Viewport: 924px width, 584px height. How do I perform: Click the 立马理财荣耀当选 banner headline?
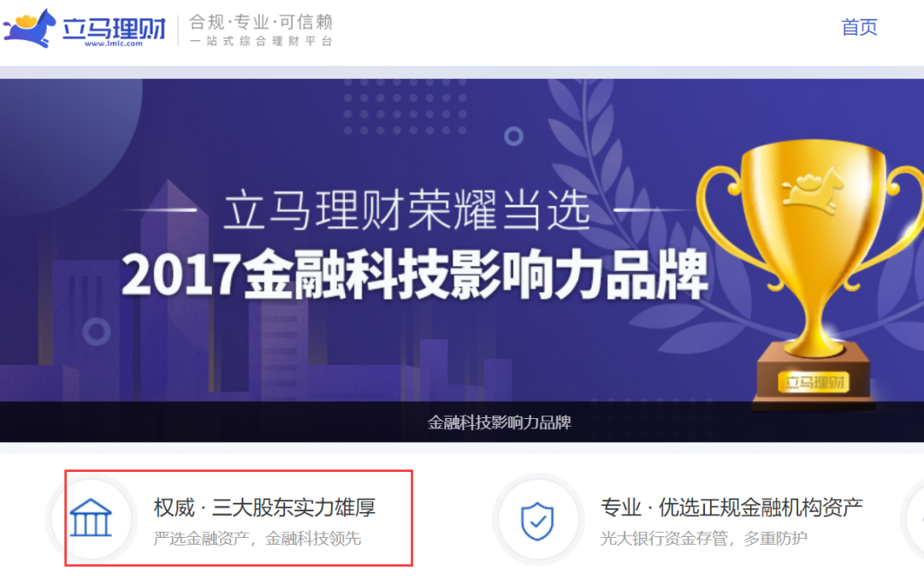(406, 210)
